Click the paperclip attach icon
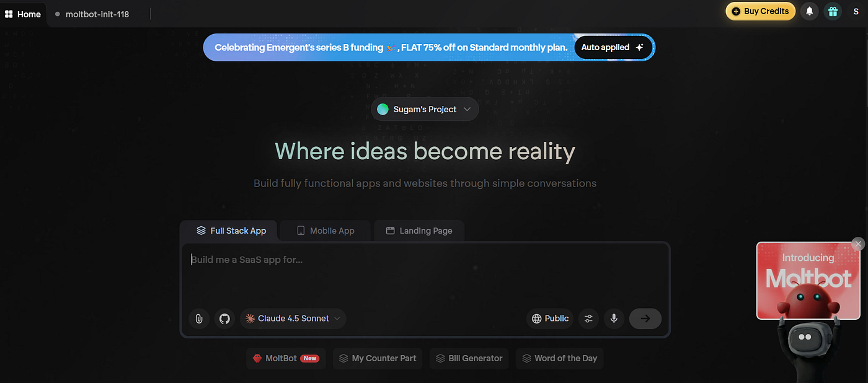868x383 pixels. point(199,319)
